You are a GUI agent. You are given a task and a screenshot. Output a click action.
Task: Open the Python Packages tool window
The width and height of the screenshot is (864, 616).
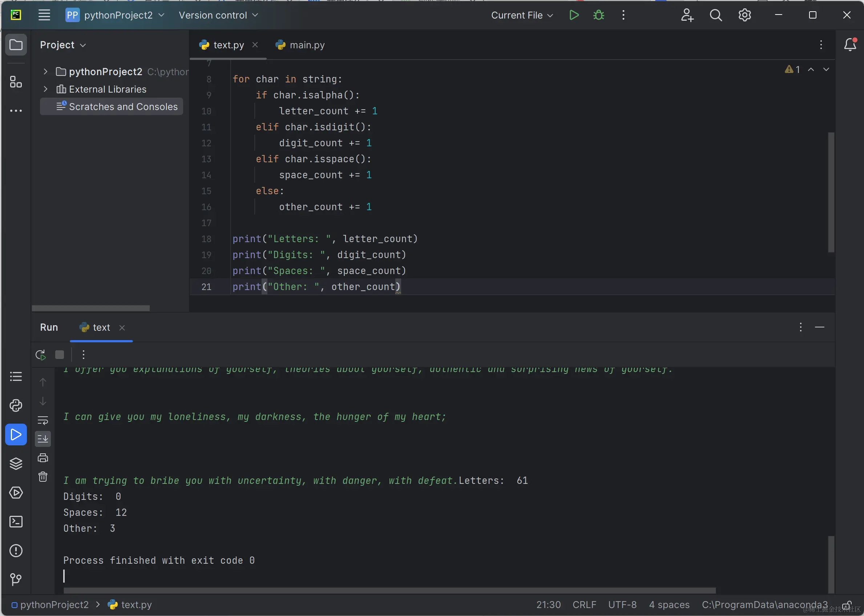click(16, 464)
